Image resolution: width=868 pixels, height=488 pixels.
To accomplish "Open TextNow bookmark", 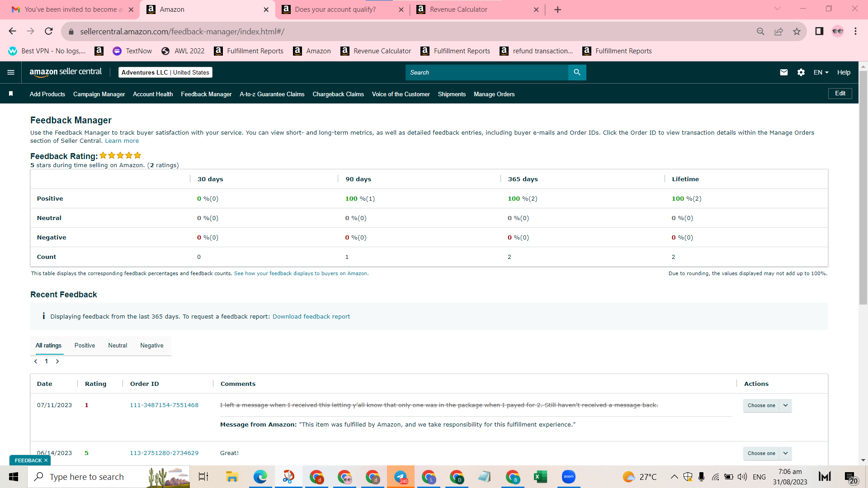I will pyautogui.click(x=132, y=51).
